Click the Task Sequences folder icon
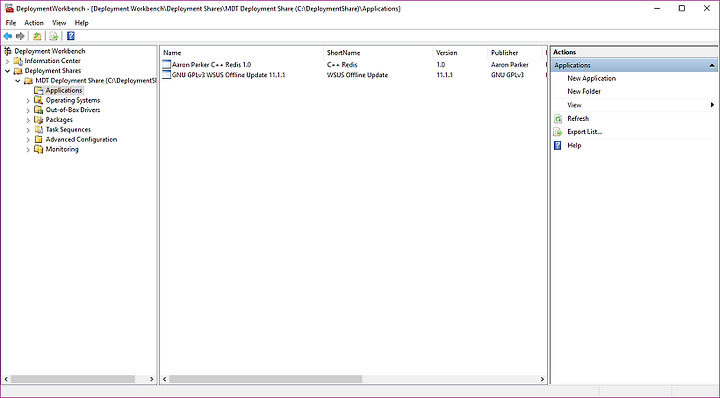 click(x=39, y=129)
